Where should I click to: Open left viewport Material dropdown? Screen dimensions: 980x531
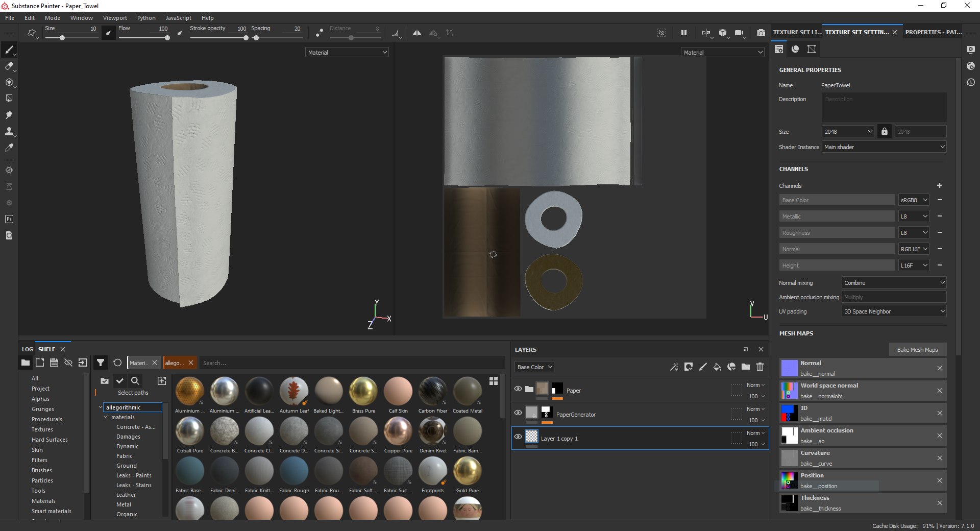pyautogui.click(x=347, y=52)
